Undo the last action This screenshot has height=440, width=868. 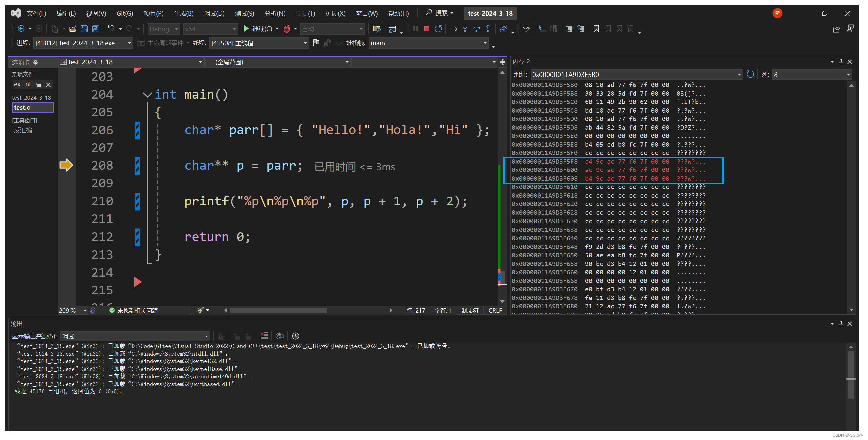pyautogui.click(x=111, y=29)
